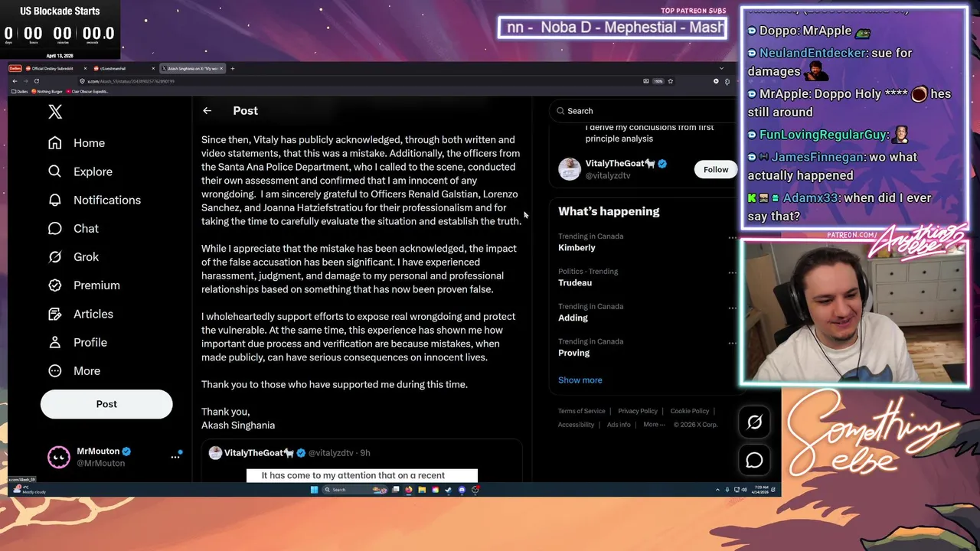Click the taskbar Search box

tap(354, 490)
